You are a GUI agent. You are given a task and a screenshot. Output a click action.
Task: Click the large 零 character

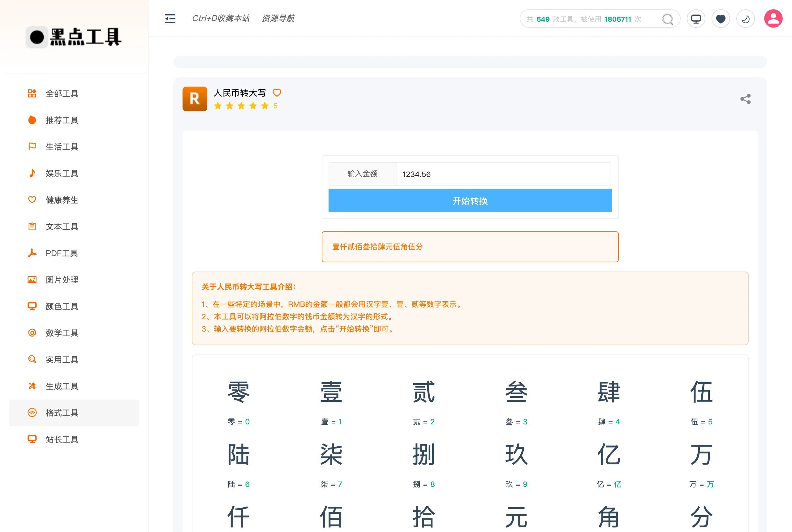(239, 392)
